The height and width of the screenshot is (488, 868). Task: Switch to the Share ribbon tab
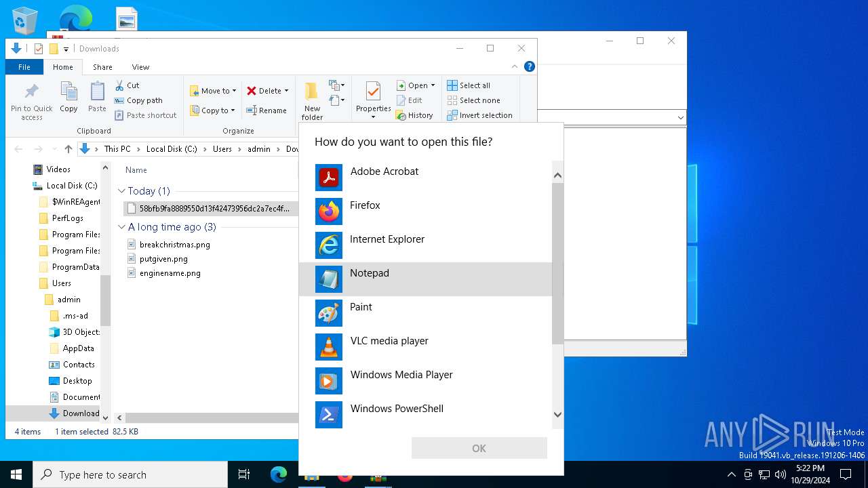pos(102,67)
